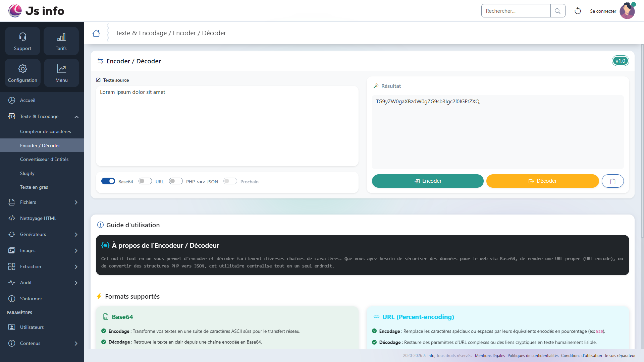Open Tarifs chart tile
The image size is (644, 362).
coord(61,41)
